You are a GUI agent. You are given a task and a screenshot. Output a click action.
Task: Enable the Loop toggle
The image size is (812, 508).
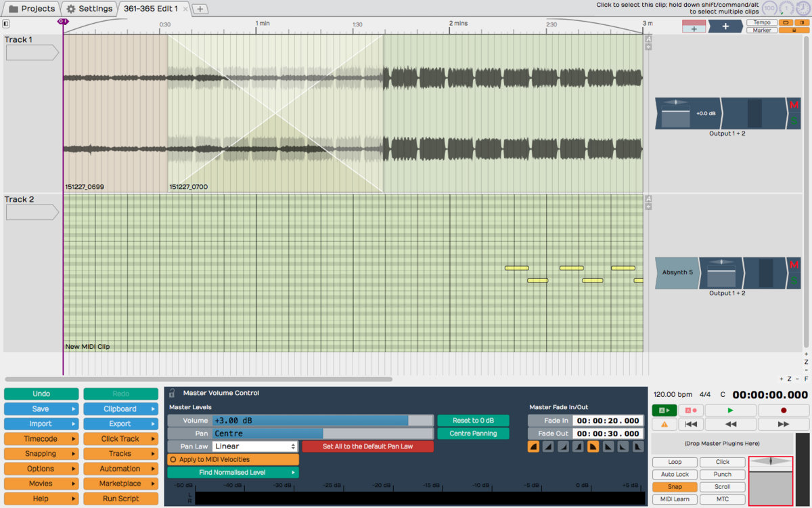[x=675, y=462]
